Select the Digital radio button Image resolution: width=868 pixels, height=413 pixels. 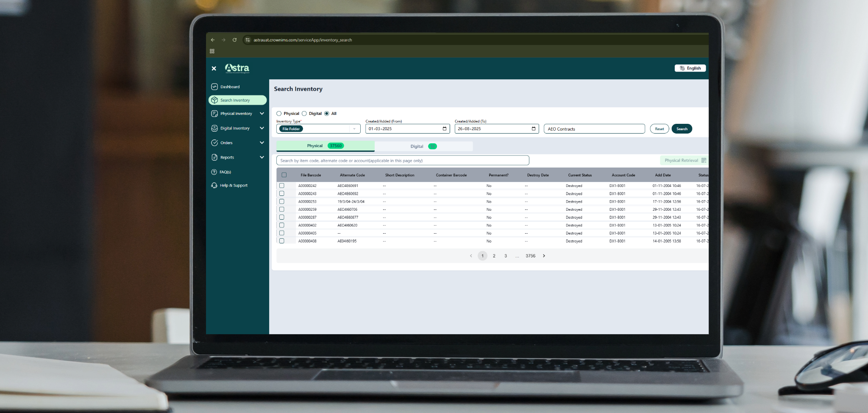point(304,114)
